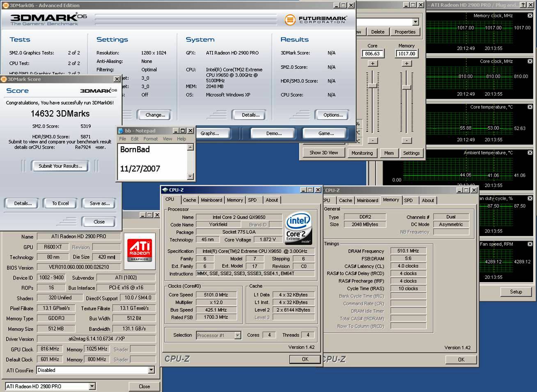Open the Processor #1 selection dropdown

coord(237,335)
